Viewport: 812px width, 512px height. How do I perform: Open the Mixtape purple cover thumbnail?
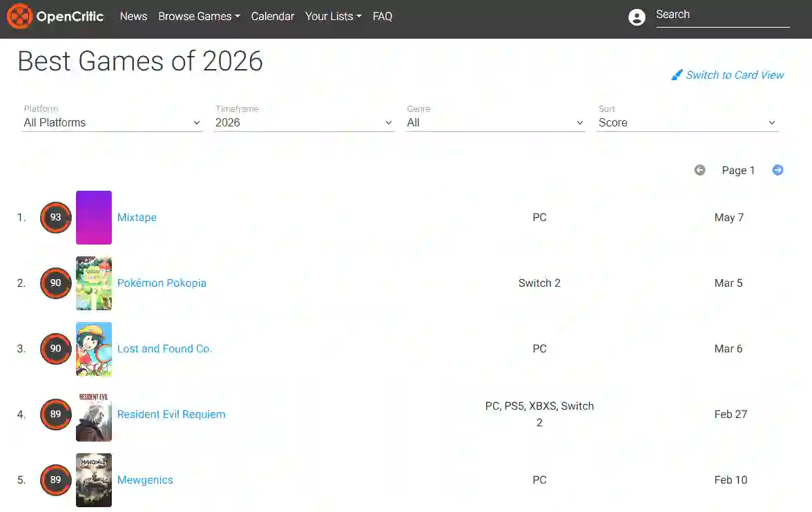click(94, 218)
